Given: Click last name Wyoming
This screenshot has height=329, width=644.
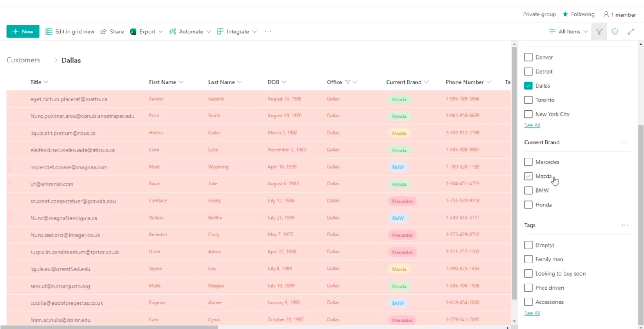Looking at the screenshot, I should coord(218,167).
